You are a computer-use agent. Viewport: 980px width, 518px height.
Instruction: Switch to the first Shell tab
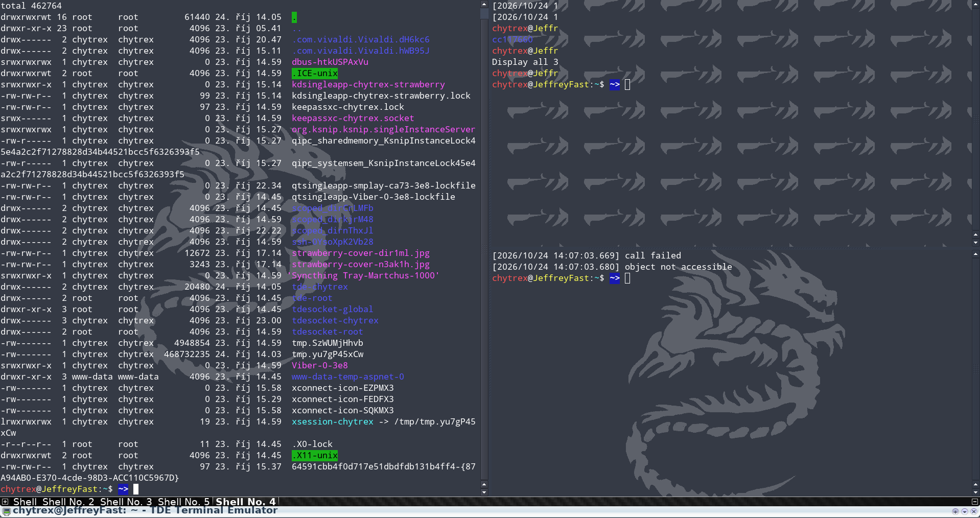tap(25, 502)
